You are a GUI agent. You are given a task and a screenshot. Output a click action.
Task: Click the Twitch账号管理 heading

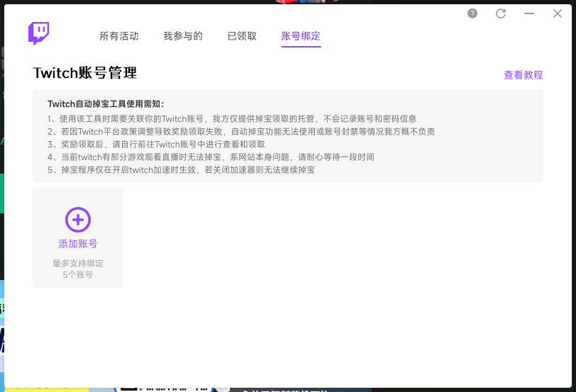pos(85,73)
